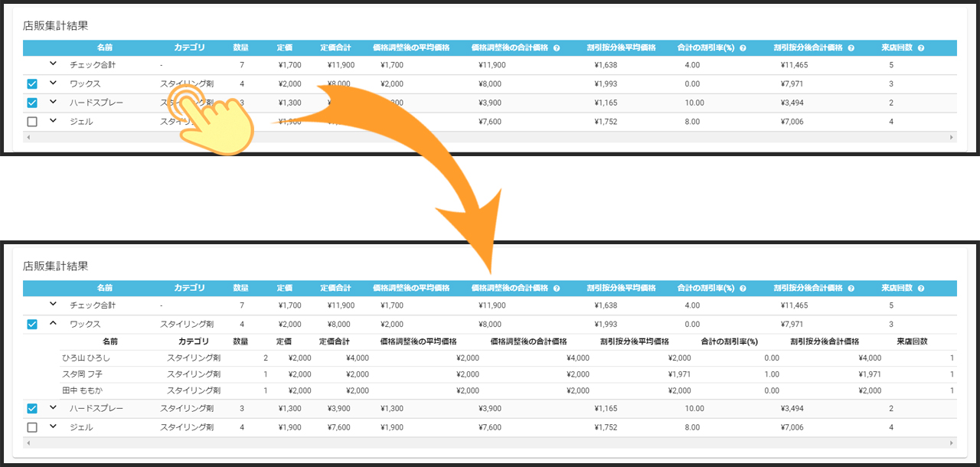Click help icon beside 価格調整後の合計価格 in top table
980x467 pixels.
(556, 47)
